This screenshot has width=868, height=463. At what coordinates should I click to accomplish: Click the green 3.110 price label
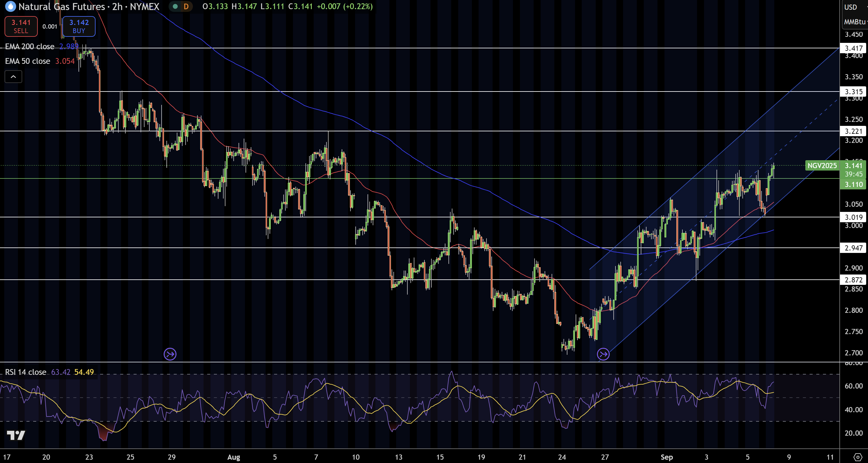(x=853, y=184)
